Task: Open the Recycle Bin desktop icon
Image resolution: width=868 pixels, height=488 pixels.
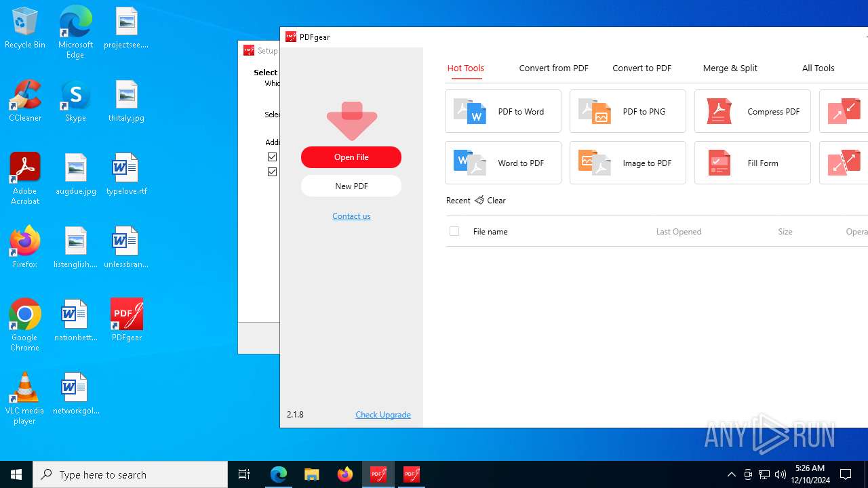Action: click(x=25, y=28)
